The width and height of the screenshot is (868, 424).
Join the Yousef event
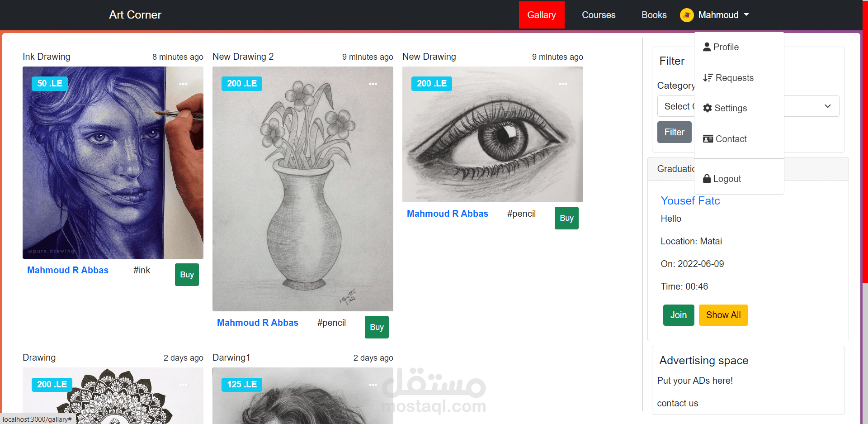click(679, 315)
